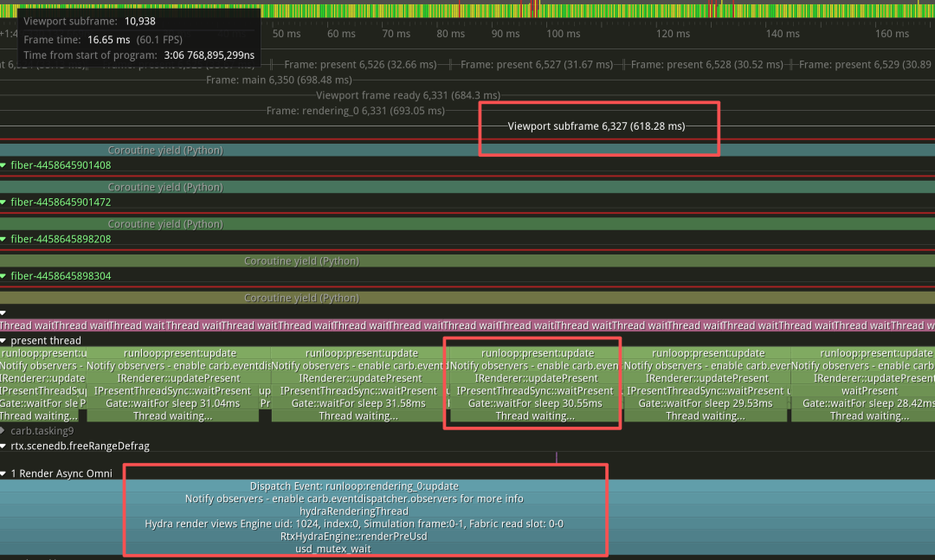935x560 pixels.
Task: Select the usd_mutex_wait zone
Action: (x=332, y=549)
